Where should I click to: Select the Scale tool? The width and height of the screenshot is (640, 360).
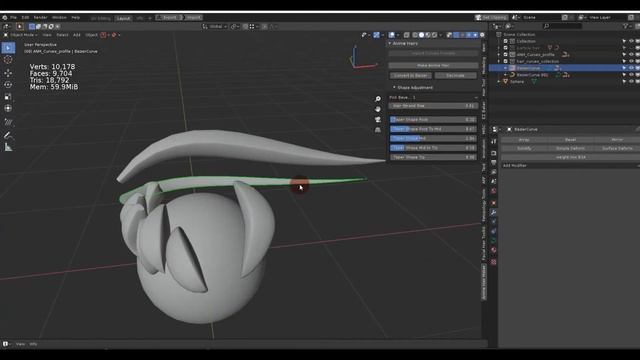tap(8, 97)
